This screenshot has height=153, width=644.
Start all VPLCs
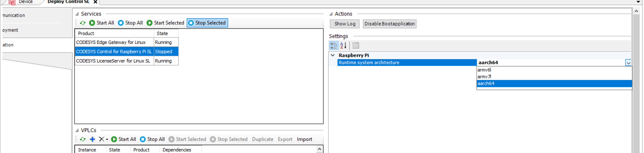[x=124, y=139]
